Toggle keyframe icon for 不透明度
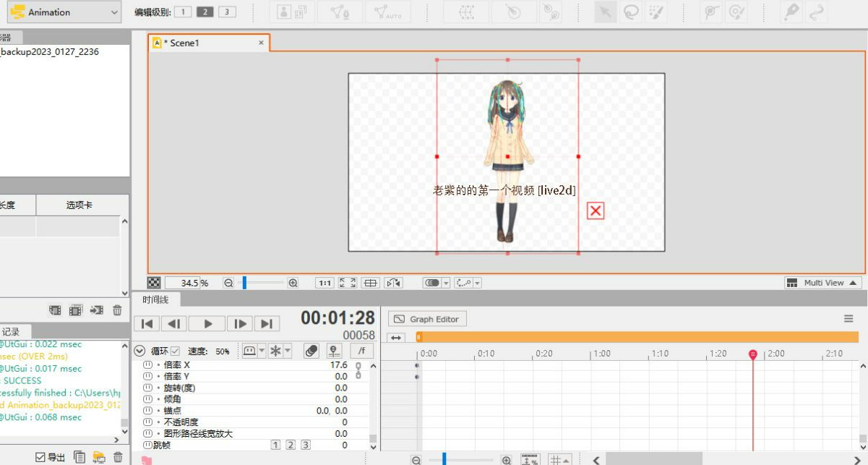 point(148,422)
